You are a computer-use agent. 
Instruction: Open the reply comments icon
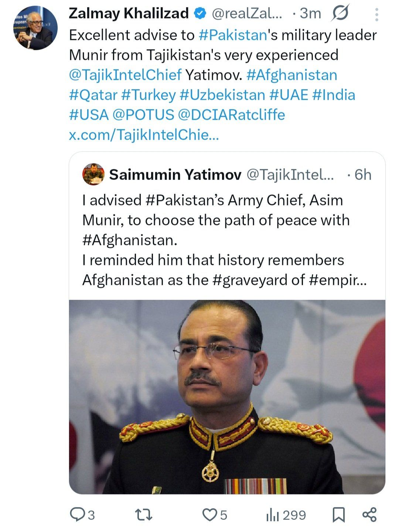pos(77,515)
